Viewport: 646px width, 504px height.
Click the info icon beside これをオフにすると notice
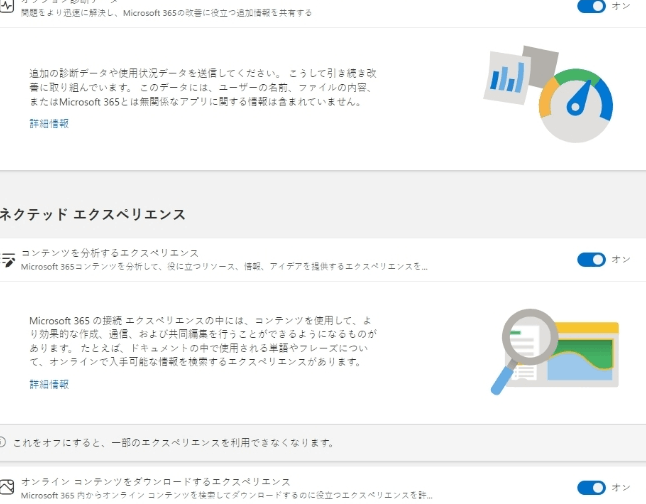(2, 442)
